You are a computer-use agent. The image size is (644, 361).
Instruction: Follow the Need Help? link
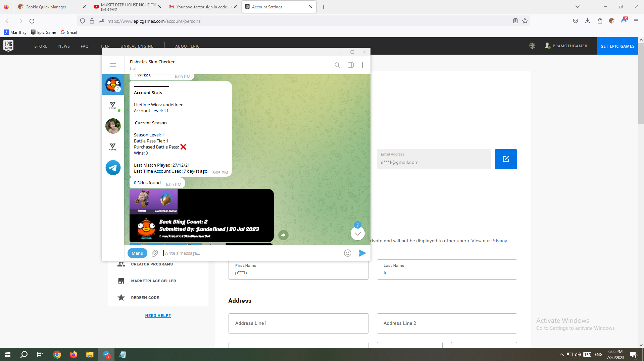158,316
